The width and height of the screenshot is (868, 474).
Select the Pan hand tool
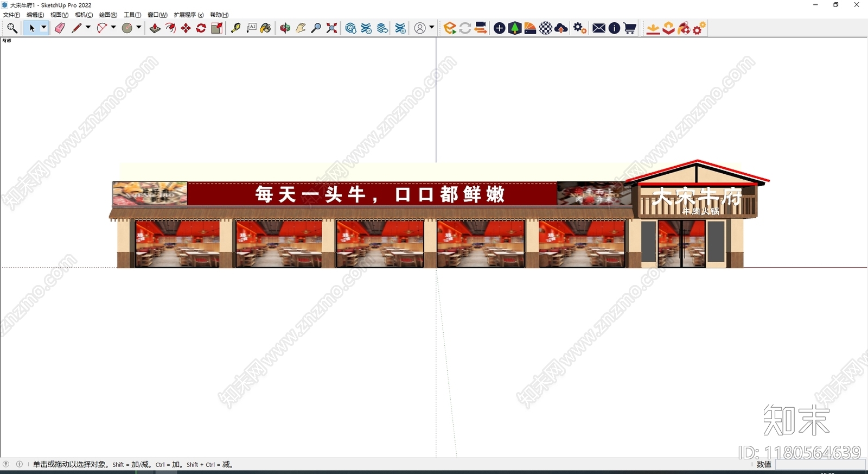point(301,28)
